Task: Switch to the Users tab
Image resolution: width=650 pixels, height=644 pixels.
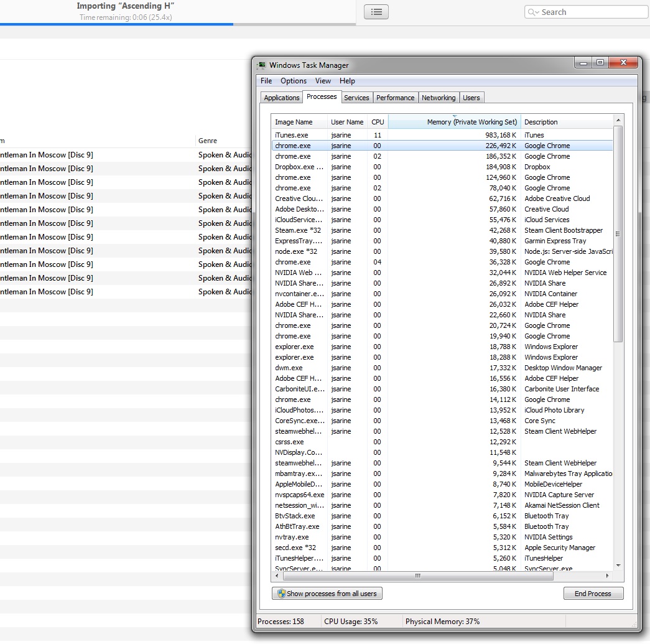Action: pyautogui.click(x=471, y=98)
